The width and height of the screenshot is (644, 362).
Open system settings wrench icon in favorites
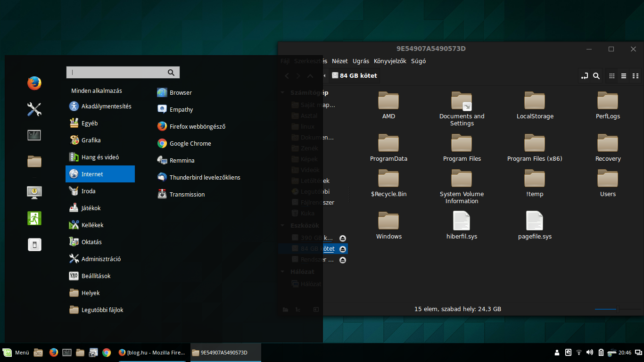pos(34,109)
